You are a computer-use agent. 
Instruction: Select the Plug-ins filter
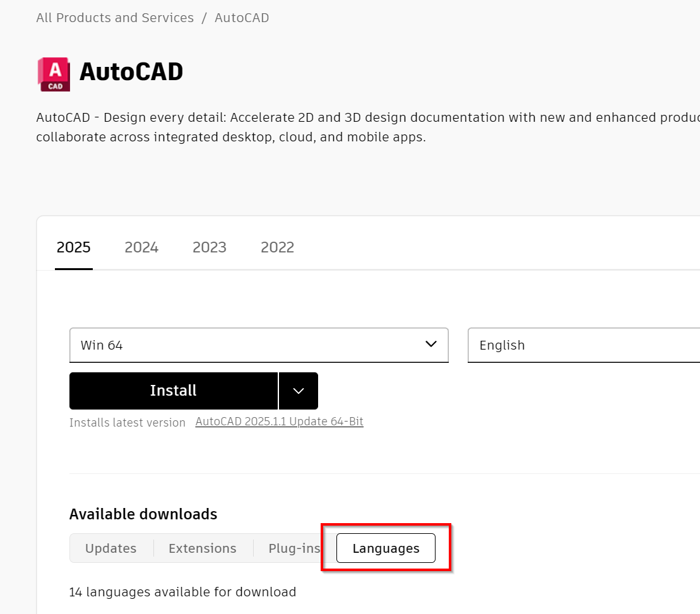tap(294, 548)
